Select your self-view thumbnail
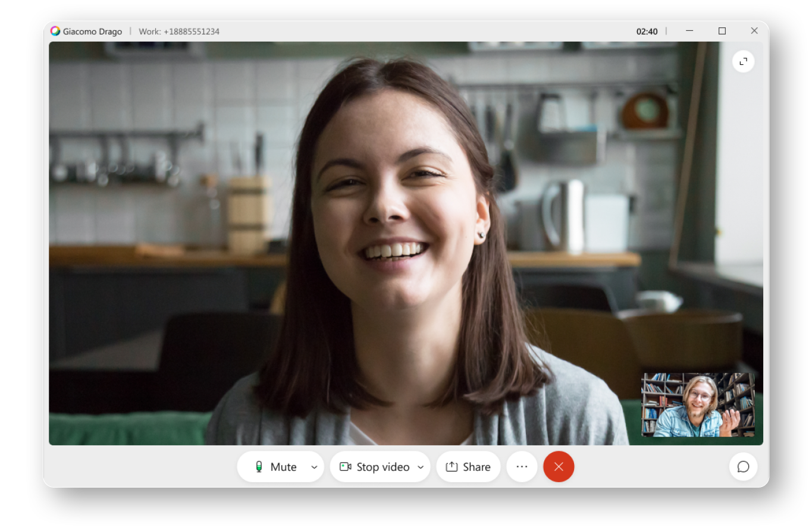The width and height of the screenshot is (812, 531). [697, 406]
